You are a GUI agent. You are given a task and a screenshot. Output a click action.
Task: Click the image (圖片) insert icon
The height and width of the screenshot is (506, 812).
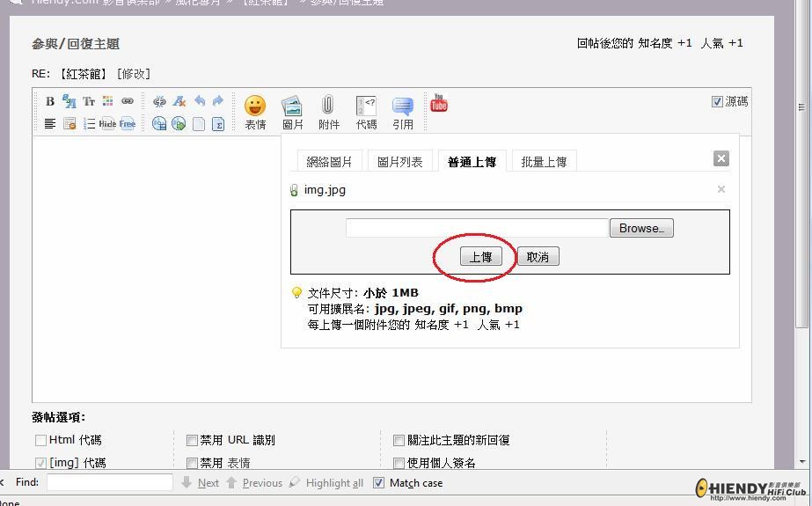point(292,112)
